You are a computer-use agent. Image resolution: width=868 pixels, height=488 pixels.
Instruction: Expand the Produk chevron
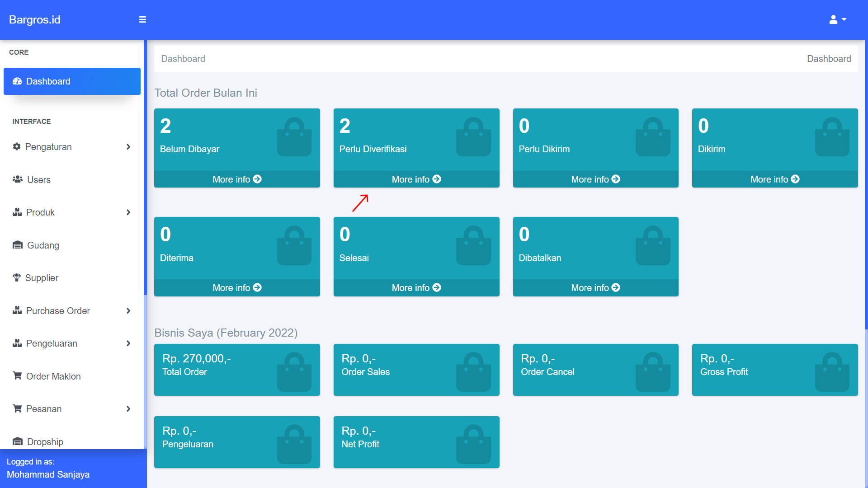pos(128,212)
